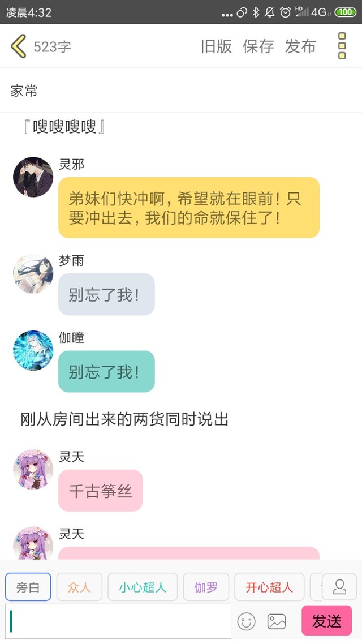Focus the message text input field

(118, 621)
